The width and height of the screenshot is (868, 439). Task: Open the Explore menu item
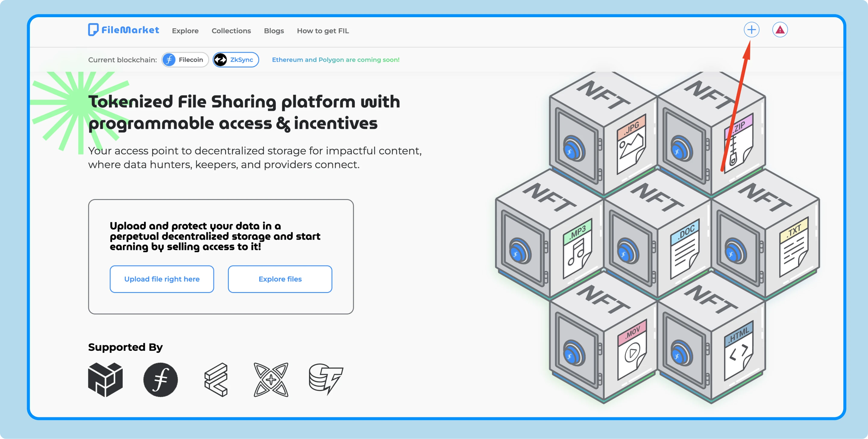[185, 31]
